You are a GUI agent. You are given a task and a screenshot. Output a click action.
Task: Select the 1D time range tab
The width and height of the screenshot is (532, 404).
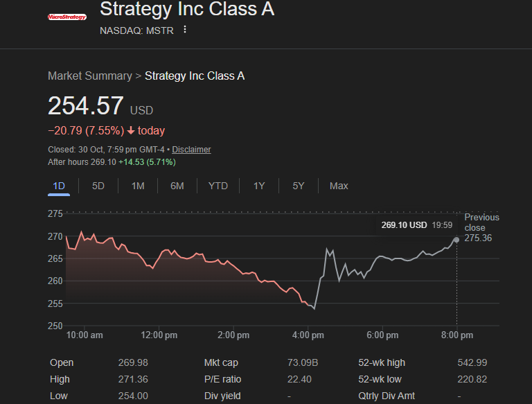(x=59, y=186)
